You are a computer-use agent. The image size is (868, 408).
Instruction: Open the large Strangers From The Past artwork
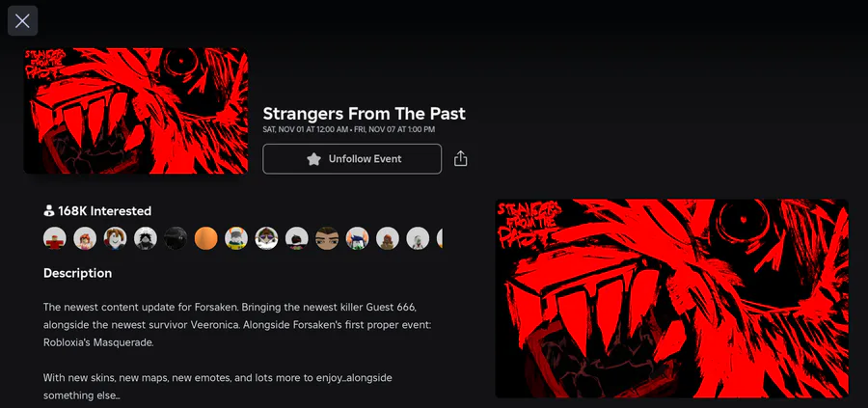671,298
